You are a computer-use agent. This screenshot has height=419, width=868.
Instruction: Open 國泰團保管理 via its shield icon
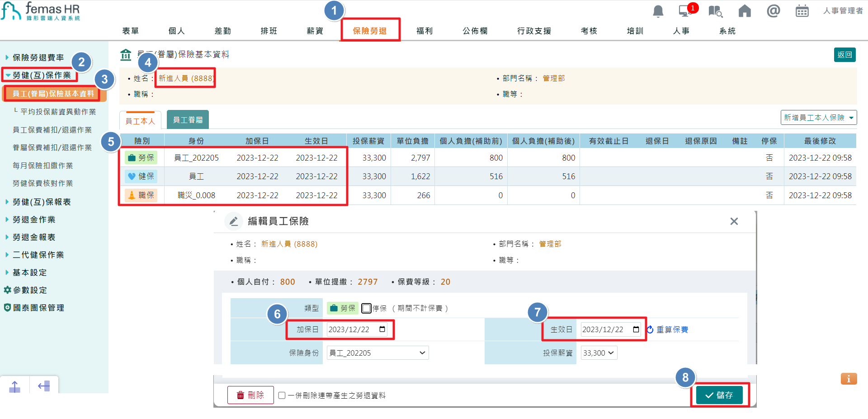[7, 308]
